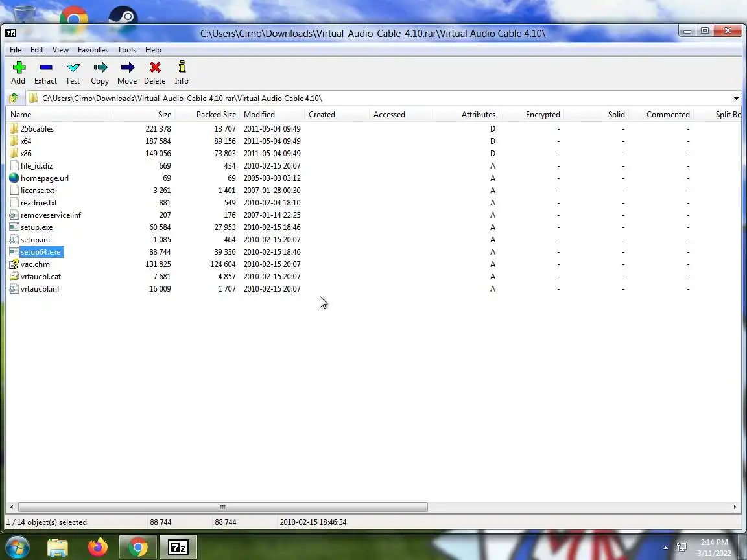Click the Commented column header
Screen dimensions: 747x560
click(661, 115)
